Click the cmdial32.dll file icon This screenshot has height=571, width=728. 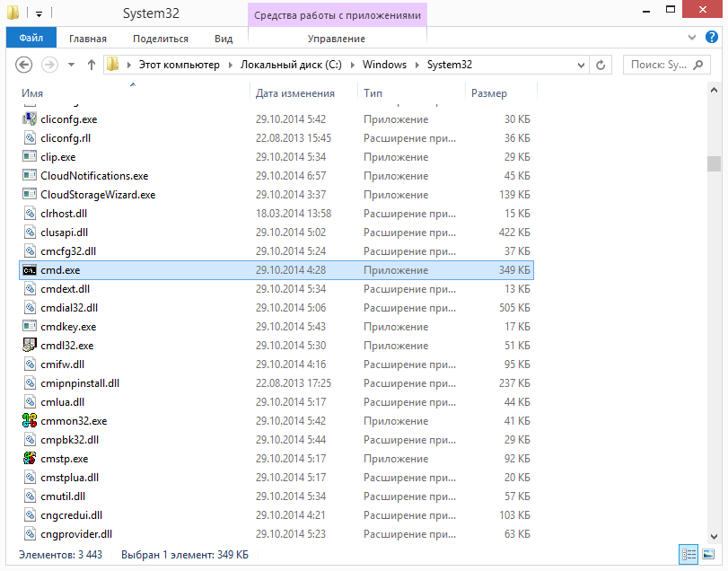point(30,307)
